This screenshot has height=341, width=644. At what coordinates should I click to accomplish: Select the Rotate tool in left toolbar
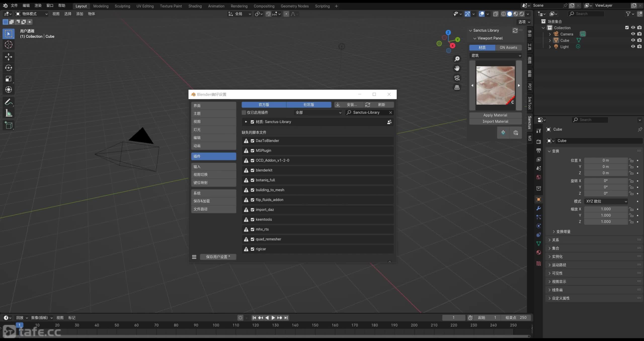(x=9, y=68)
